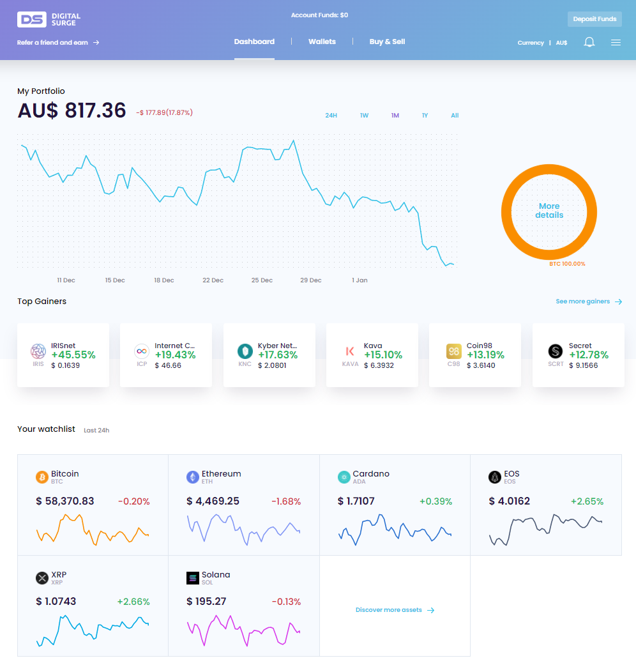The width and height of the screenshot is (636, 672).
Task: Click the EOS logo icon
Action: (495, 477)
